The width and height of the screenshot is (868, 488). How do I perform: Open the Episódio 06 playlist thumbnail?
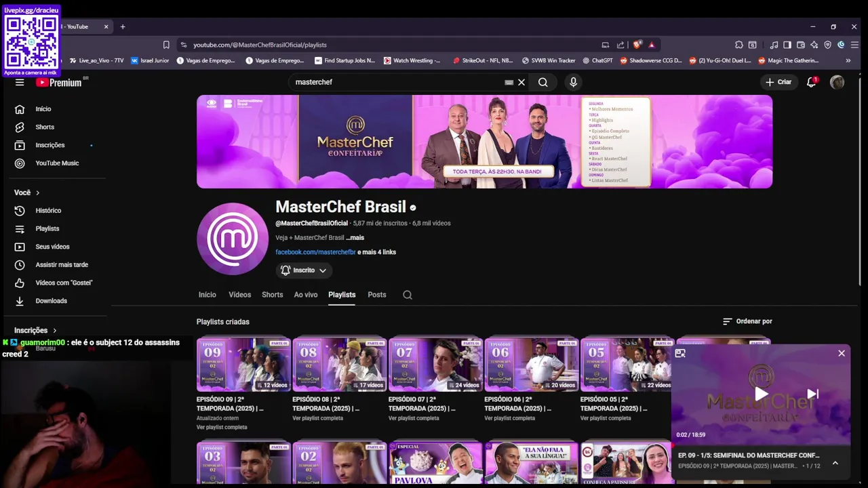point(532,365)
